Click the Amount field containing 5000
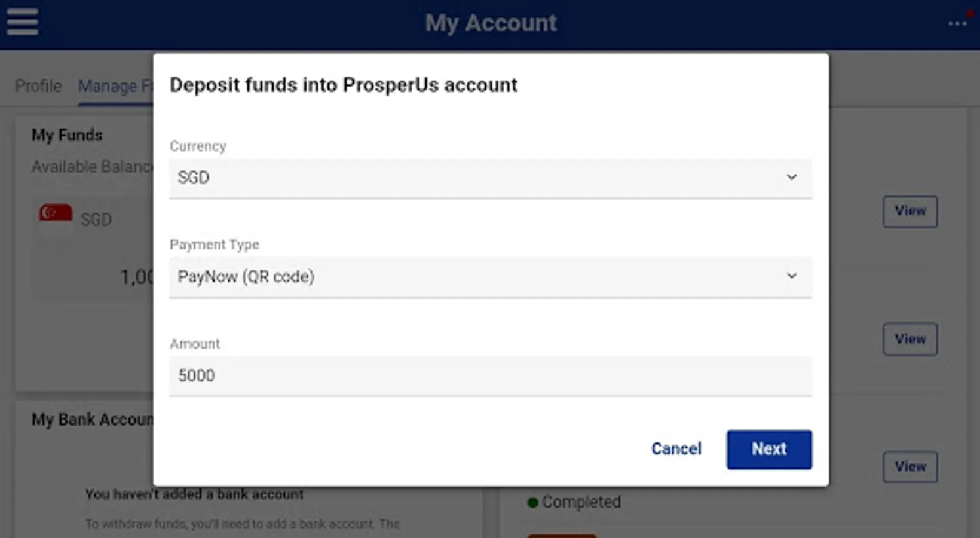This screenshot has width=980, height=538. [490, 376]
